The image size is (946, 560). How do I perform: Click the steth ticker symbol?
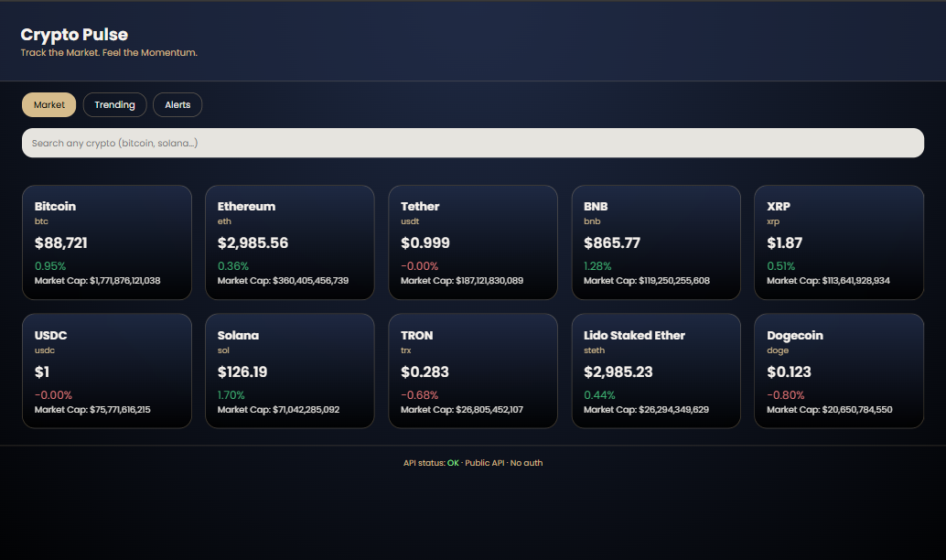pyautogui.click(x=595, y=350)
